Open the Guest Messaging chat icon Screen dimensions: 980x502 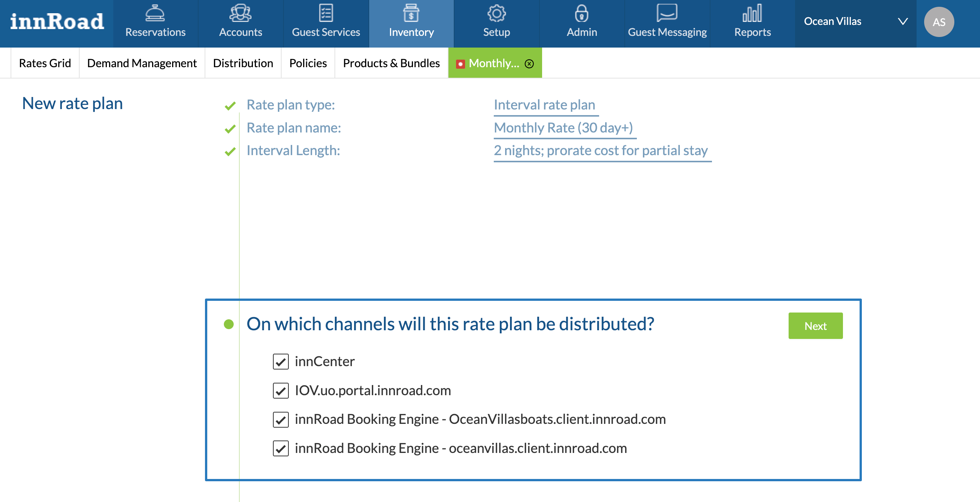coord(667,14)
